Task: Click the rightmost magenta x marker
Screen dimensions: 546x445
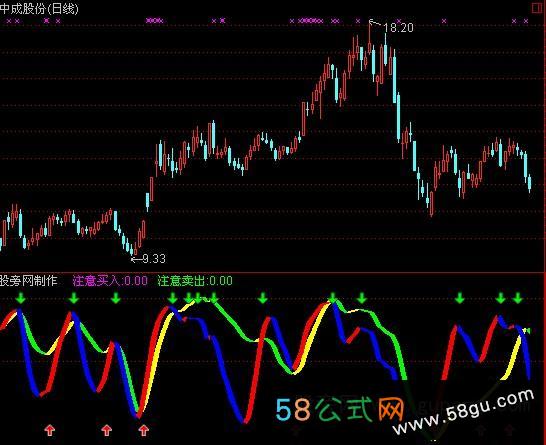Action: click(526, 21)
